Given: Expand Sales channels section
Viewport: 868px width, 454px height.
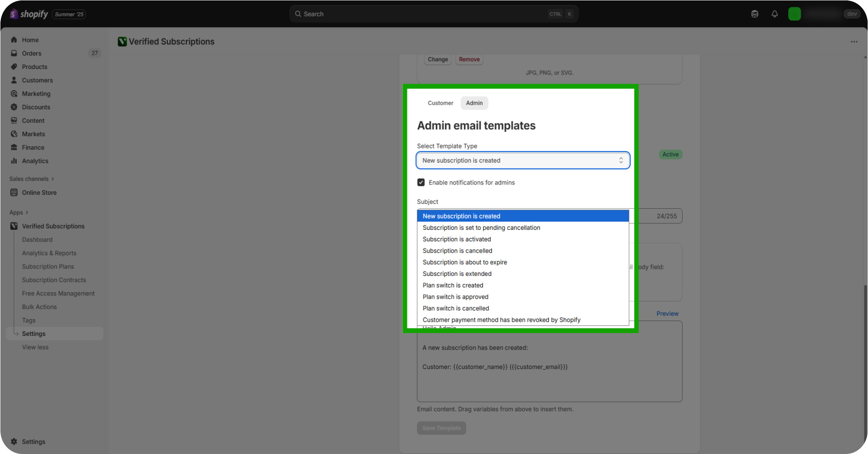Looking at the screenshot, I should pos(32,178).
